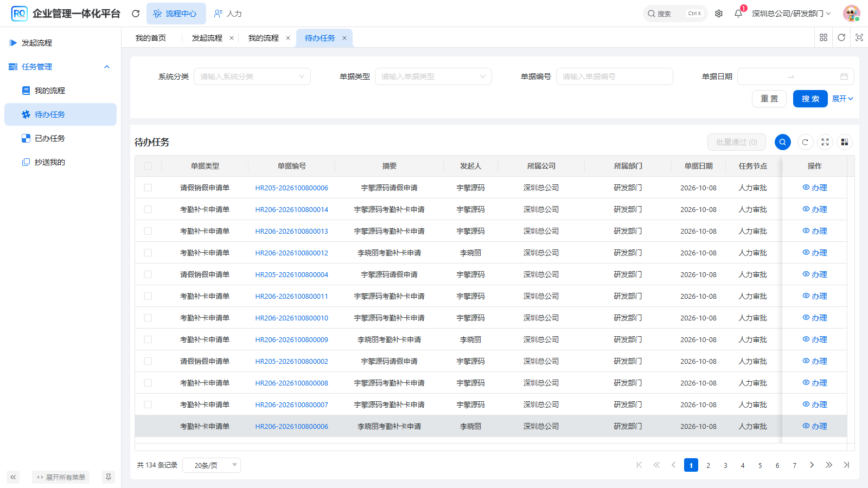
Task: Go to the first page of results
Action: (639, 465)
